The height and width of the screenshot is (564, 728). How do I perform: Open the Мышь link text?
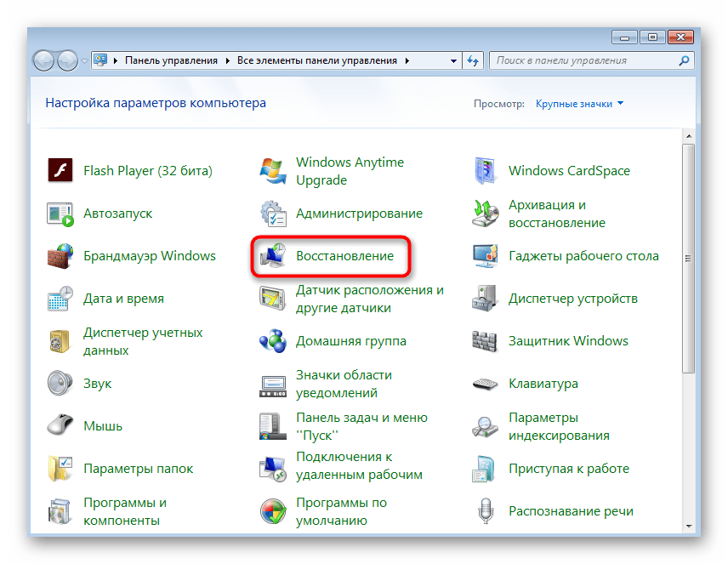[x=103, y=426]
